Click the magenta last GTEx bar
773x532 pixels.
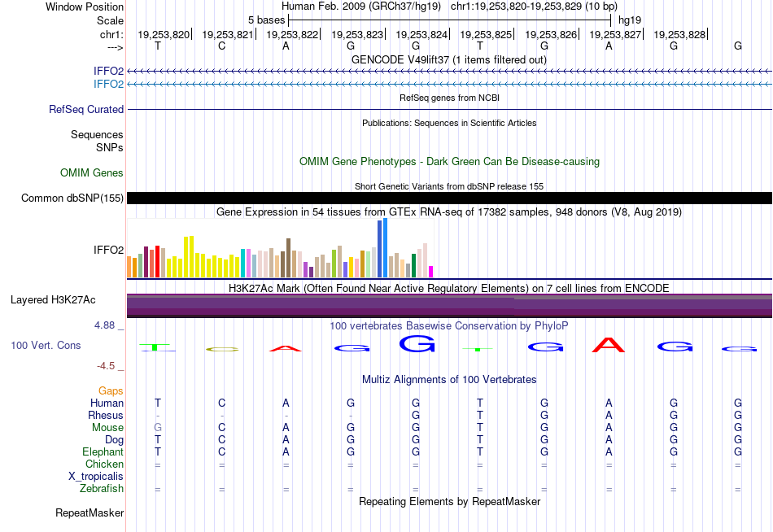pyautogui.click(x=430, y=272)
